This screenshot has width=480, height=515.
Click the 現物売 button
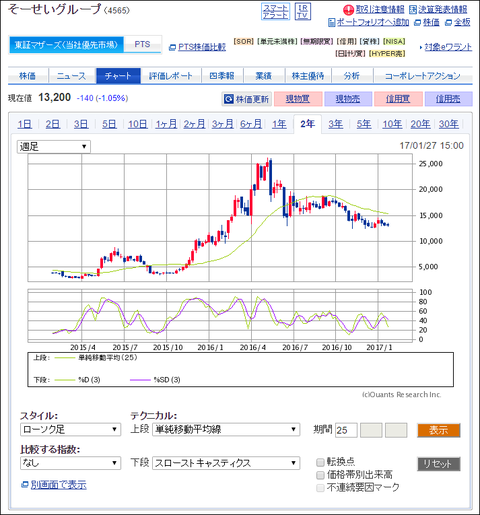point(348,99)
